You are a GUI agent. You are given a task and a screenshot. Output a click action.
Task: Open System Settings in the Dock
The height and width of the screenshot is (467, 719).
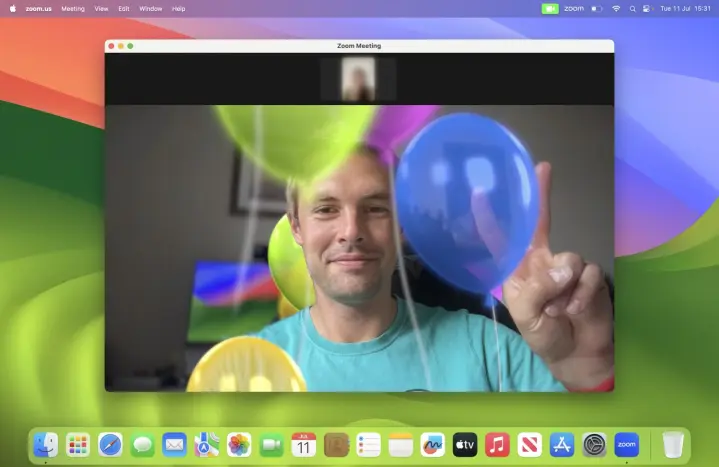point(594,445)
